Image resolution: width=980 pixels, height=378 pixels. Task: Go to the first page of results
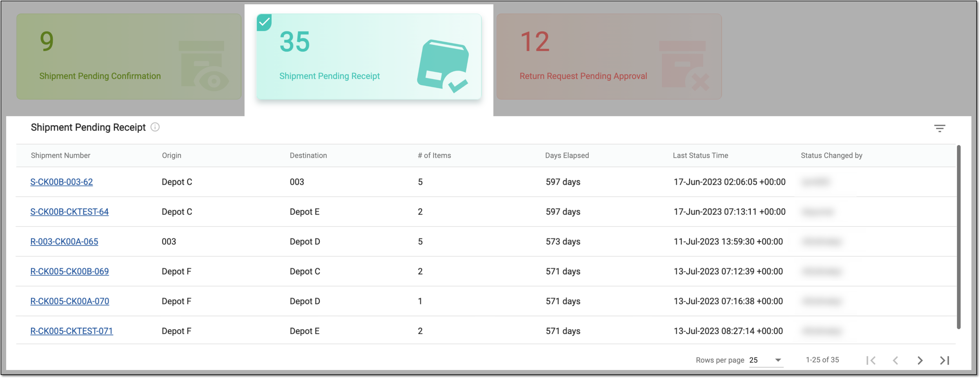(871, 360)
